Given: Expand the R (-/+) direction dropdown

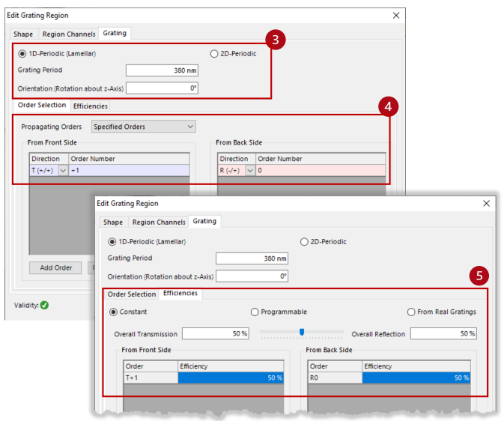Looking at the screenshot, I should pos(250,171).
